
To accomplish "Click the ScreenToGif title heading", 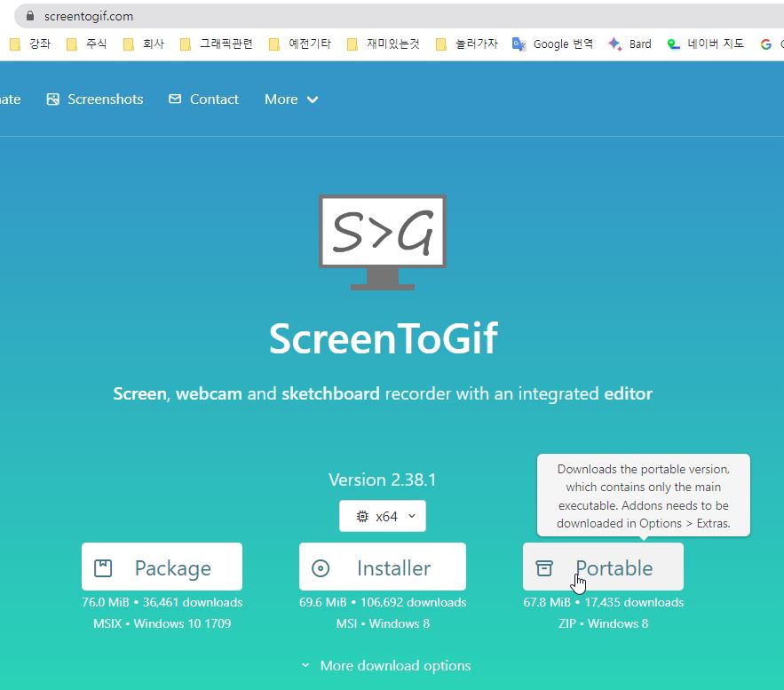I will pos(383,338).
